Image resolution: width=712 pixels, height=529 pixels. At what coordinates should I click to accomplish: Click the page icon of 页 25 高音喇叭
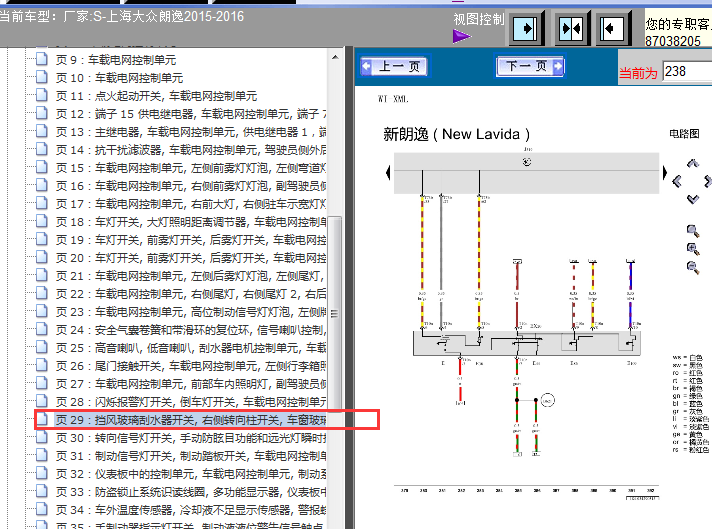click(x=42, y=347)
